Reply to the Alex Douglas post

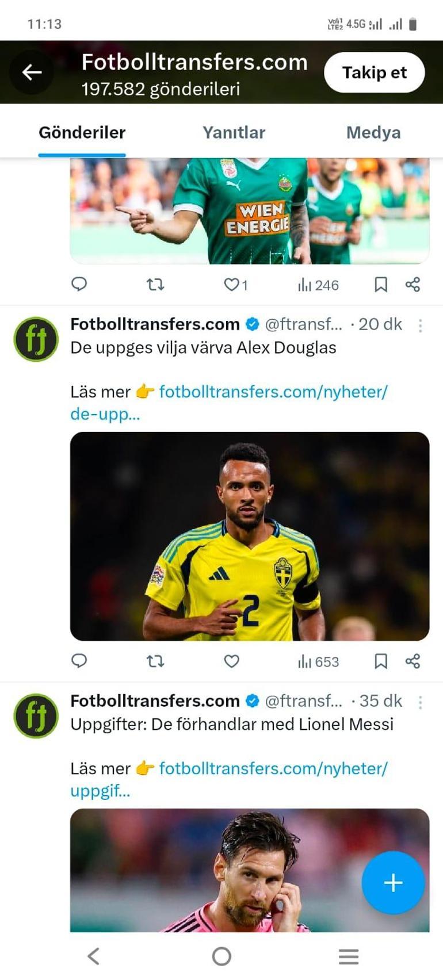79,661
